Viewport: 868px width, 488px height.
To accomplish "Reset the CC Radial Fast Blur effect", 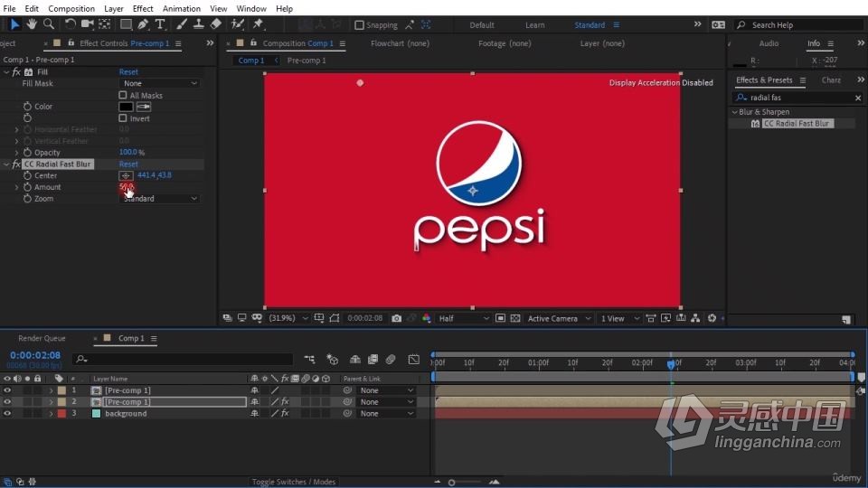I will coord(128,164).
